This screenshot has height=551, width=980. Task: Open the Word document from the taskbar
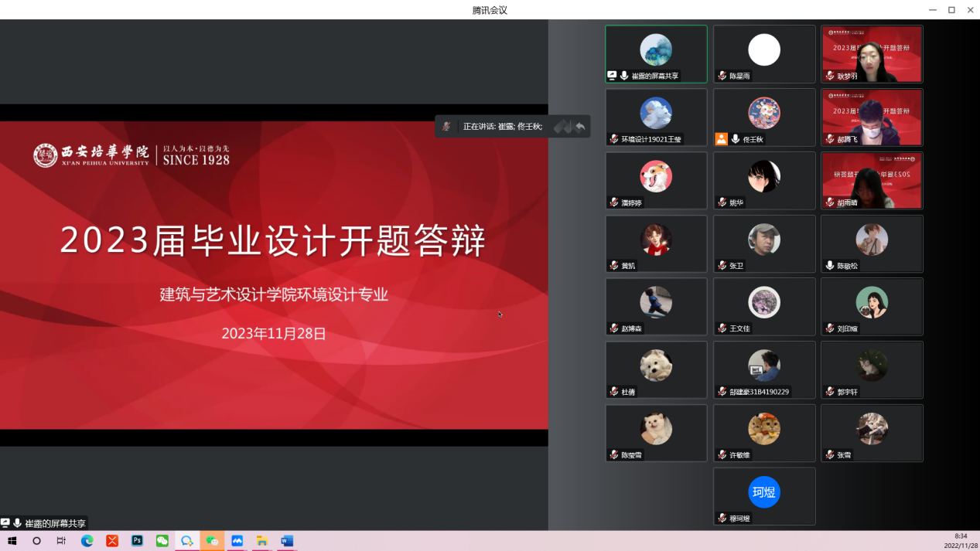pyautogui.click(x=287, y=541)
